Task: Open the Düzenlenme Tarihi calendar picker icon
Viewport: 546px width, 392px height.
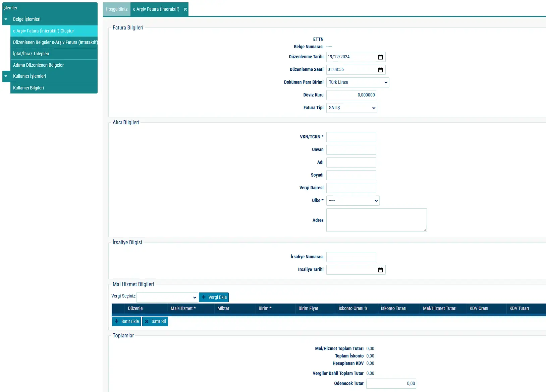Action: (380, 57)
